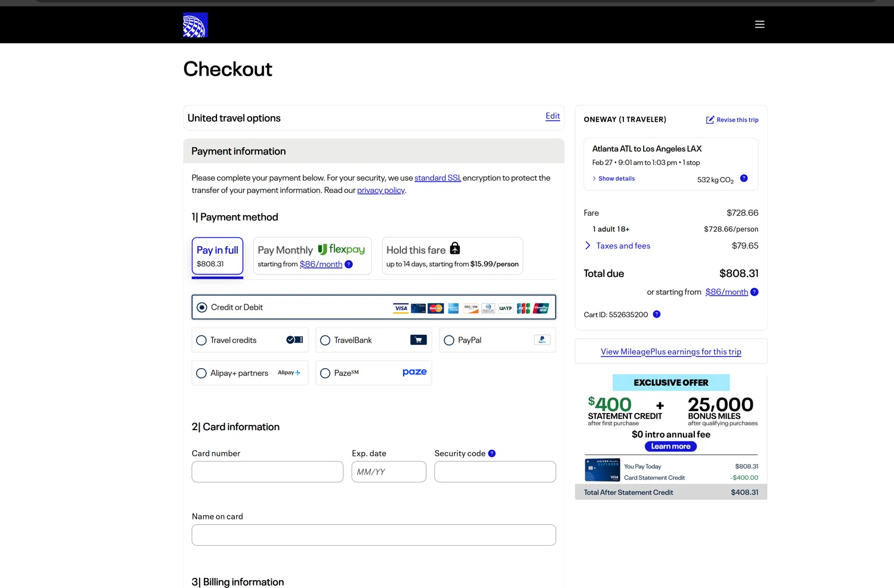Click the Flexpay help icon in Pay Monthly

349,264
